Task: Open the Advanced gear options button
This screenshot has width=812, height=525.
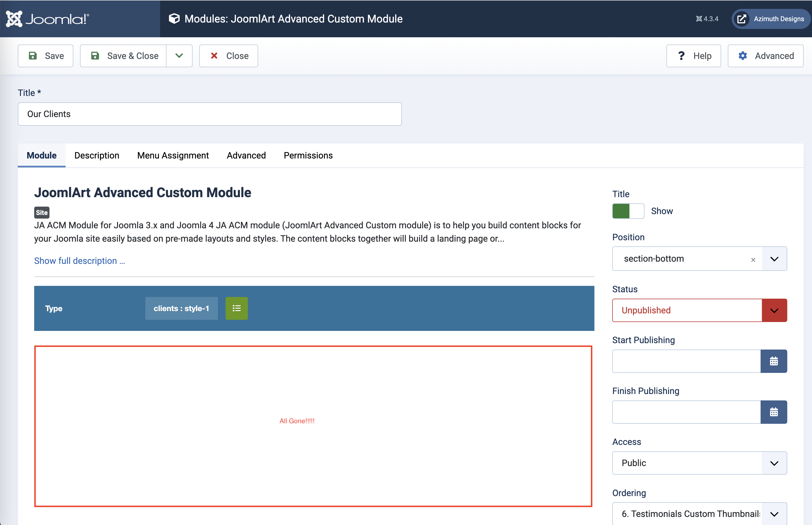Action: (x=765, y=56)
